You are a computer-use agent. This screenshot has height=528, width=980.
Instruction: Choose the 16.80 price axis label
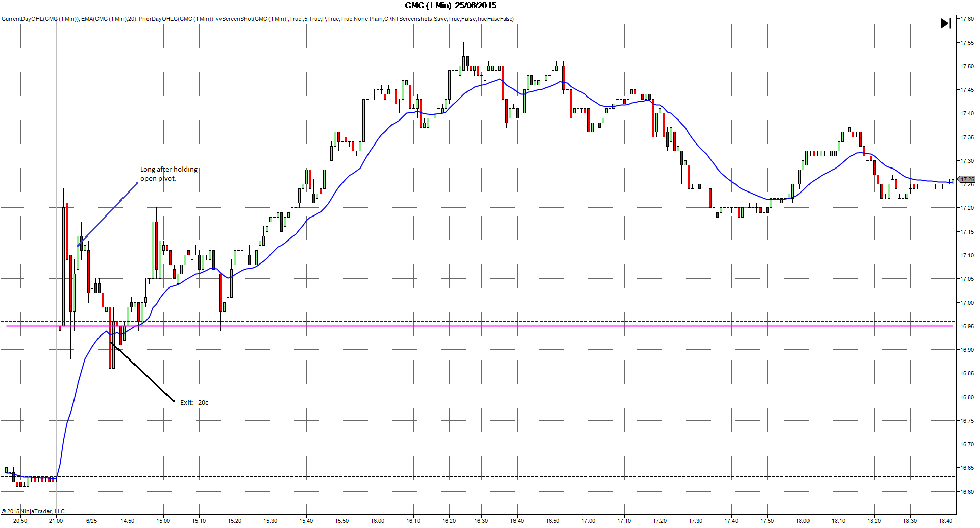coord(967,397)
